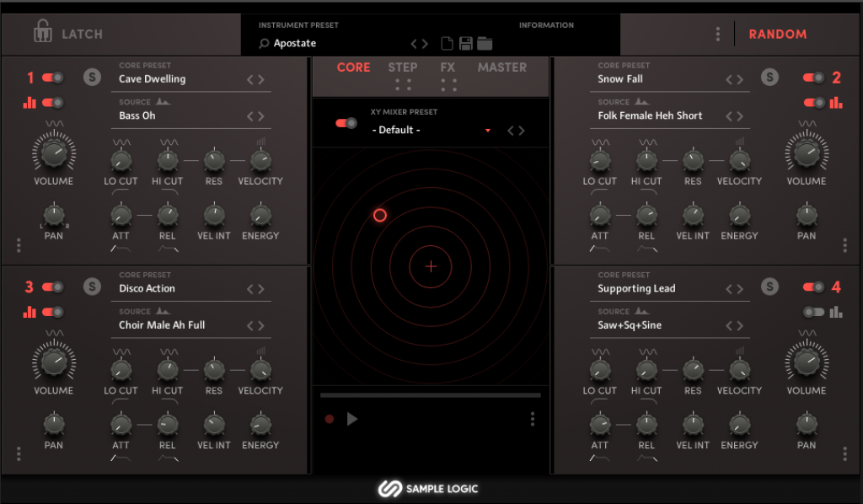Solo core 3 with S button
The height and width of the screenshot is (504, 863).
click(92, 287)
